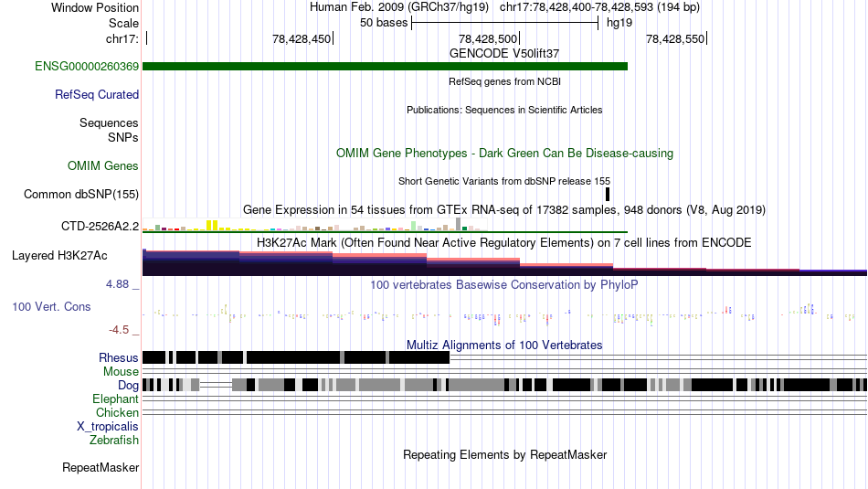This screenshot has height=489, width=868.
Task: Click the SNPs track label
Action: click(123, 137)
